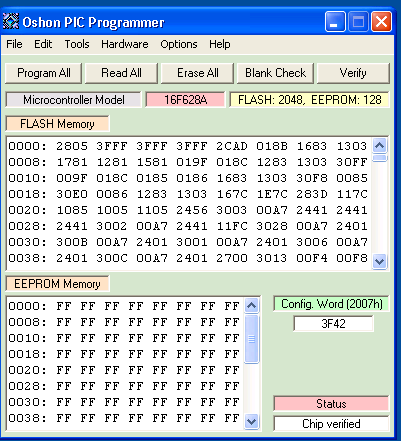Select FLASH value 30FF in row 0008
This screenshot has height=441, width=401.
click(352, 162)
